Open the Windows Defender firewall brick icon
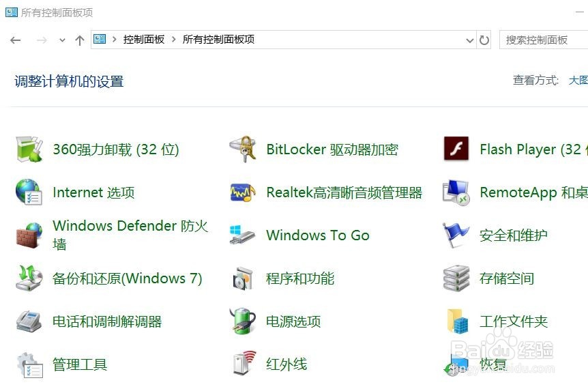The height and width of the screenshot is (389, 588). tap(29, 235)
